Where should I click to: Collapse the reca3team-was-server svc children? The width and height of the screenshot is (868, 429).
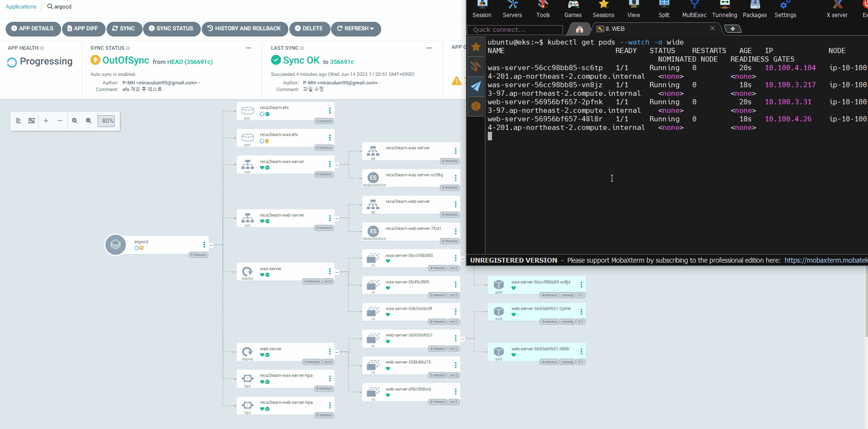pos(337,165)
